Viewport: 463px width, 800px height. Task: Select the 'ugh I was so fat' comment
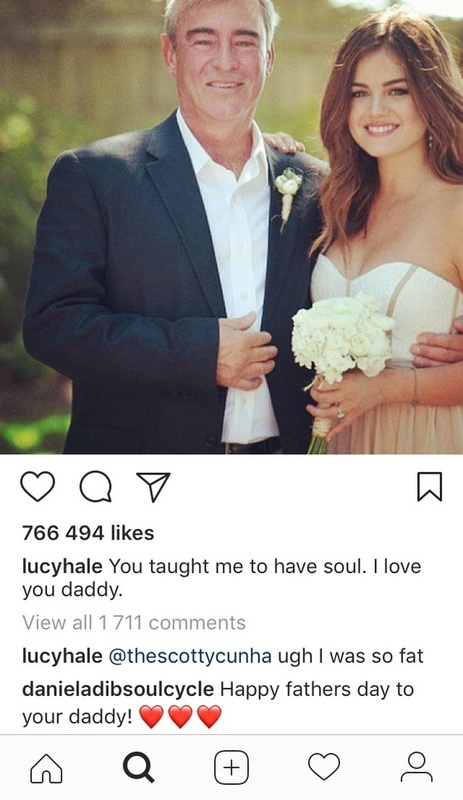[x=351, y=656]
